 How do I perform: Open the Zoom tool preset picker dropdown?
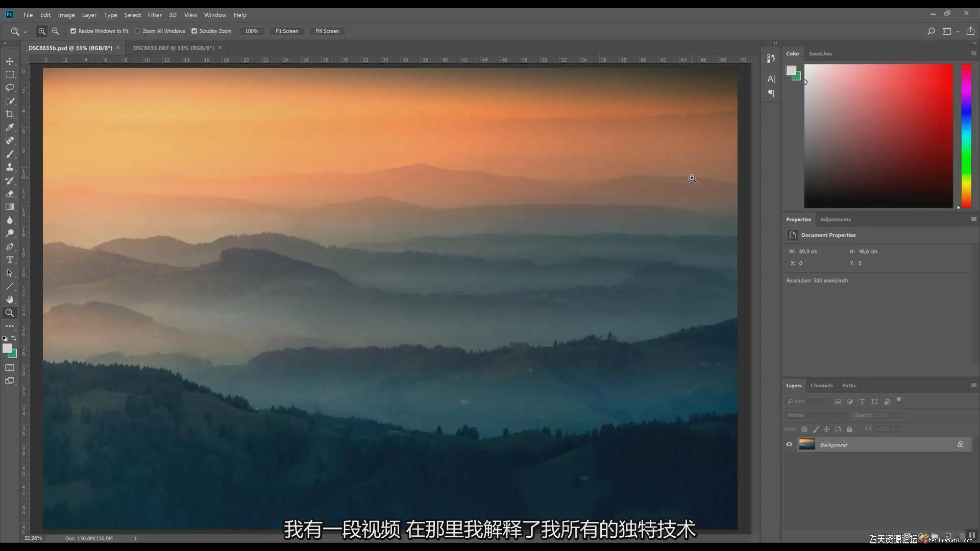(x=25, y=32)
